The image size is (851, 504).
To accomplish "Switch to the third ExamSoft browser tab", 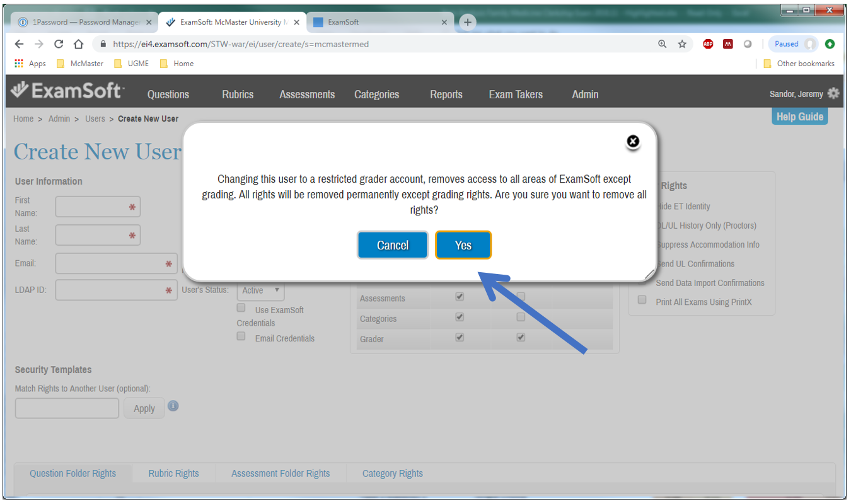I will (x=380, y=22).
